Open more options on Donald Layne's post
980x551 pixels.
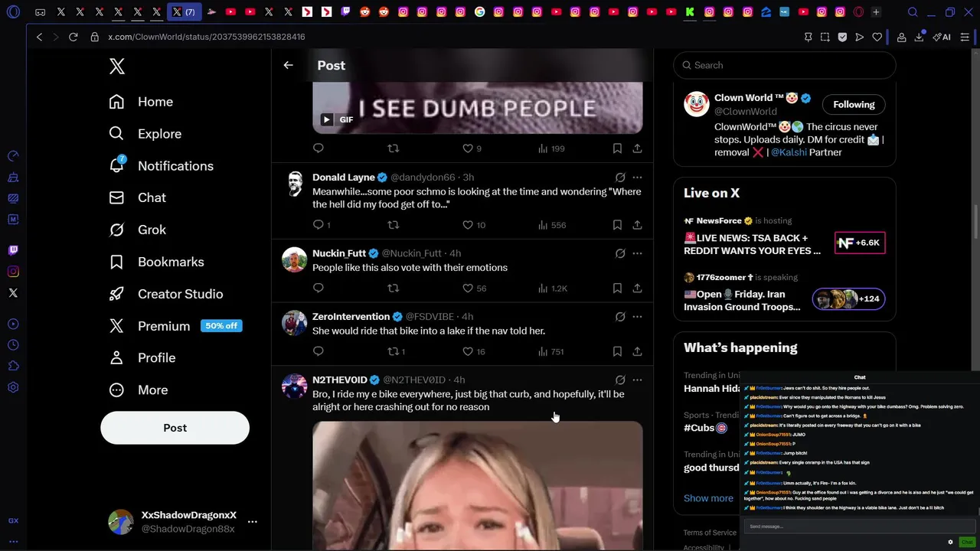(x=637, y=177)
